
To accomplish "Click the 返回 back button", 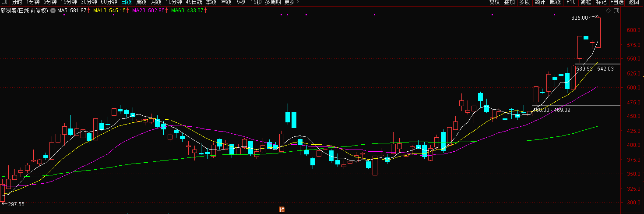I will tap(634, 2).
